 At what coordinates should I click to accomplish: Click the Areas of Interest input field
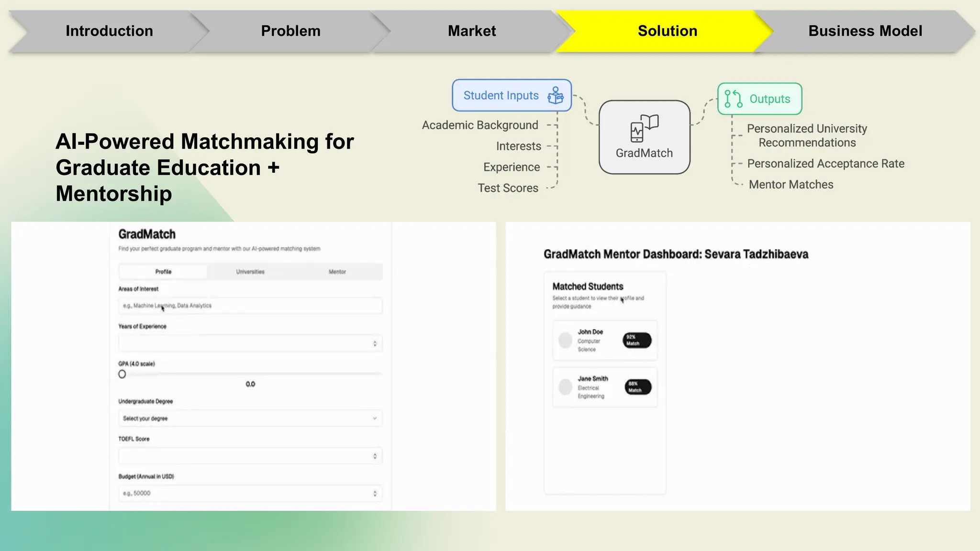coord(250,306)
